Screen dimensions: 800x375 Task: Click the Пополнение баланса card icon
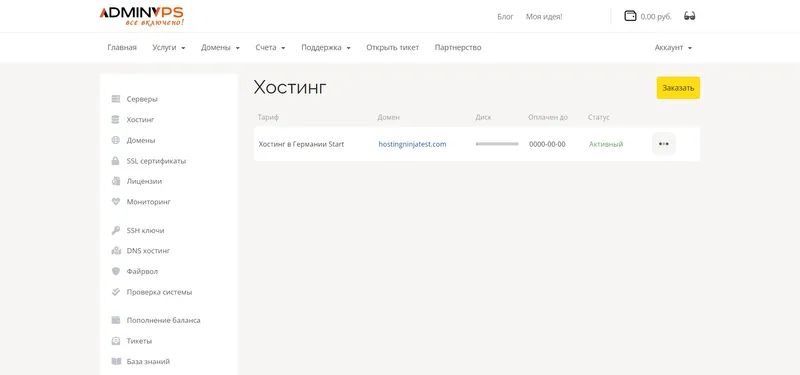point(116,320)
